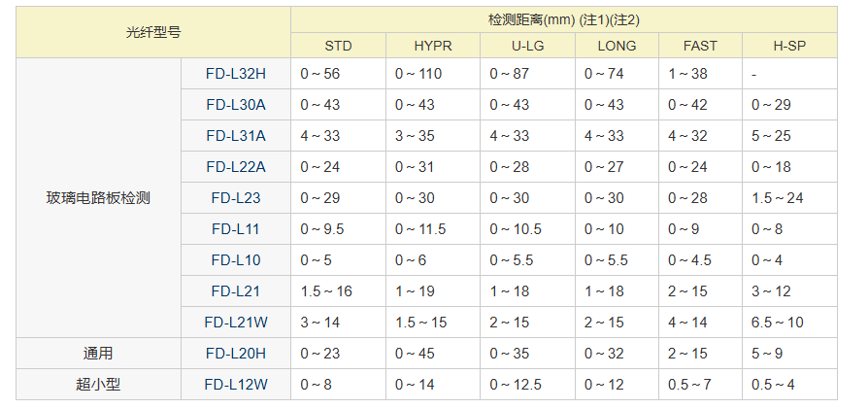Open the FD-L11 model link
Viewport: 868px width, 409px height.
(x=236, y=229)
